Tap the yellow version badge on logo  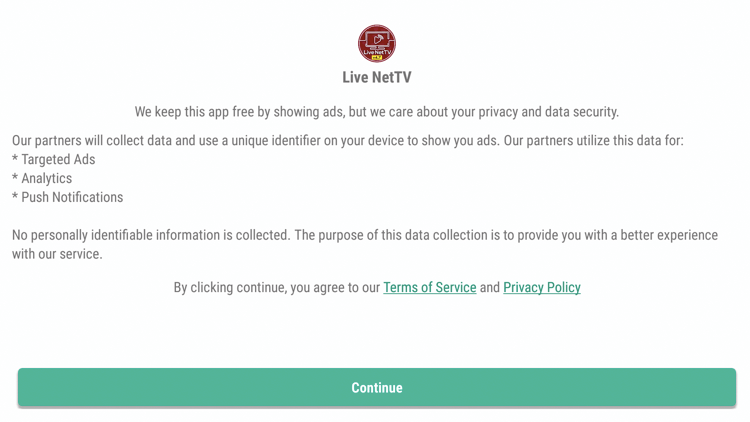[x=377, y=57]
